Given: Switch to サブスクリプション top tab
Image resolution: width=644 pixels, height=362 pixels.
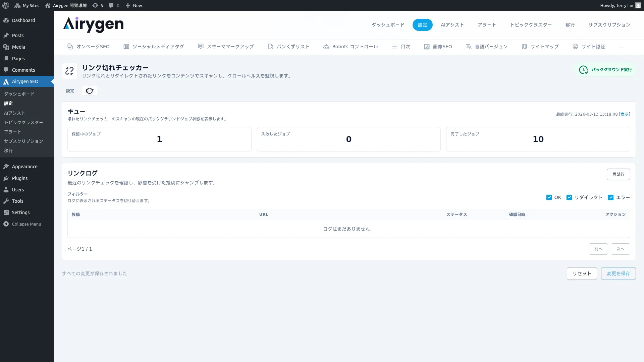Looking at the screenshot, I should coord(609,25).
